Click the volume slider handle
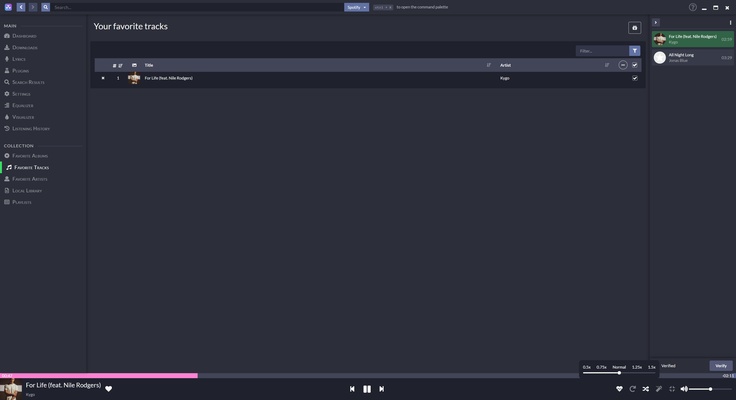The height and width of the screenshot is (400, 736). click(x=711, y=389)
